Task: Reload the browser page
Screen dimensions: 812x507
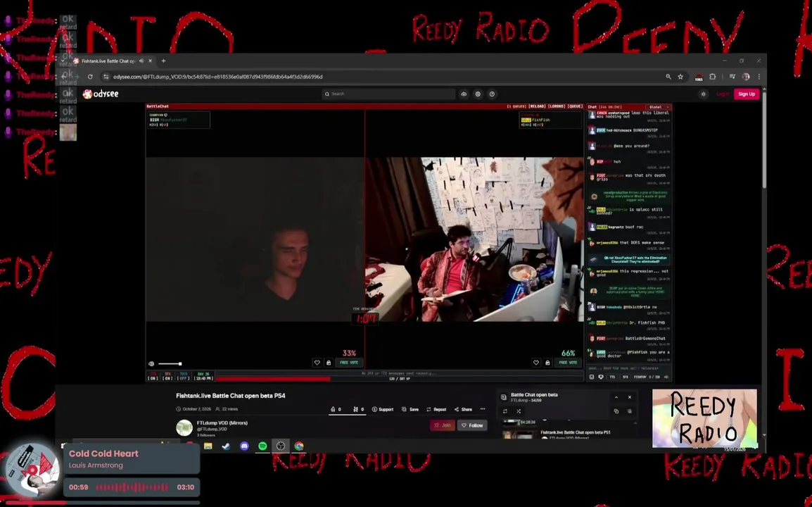Action: tap(90, 77)
